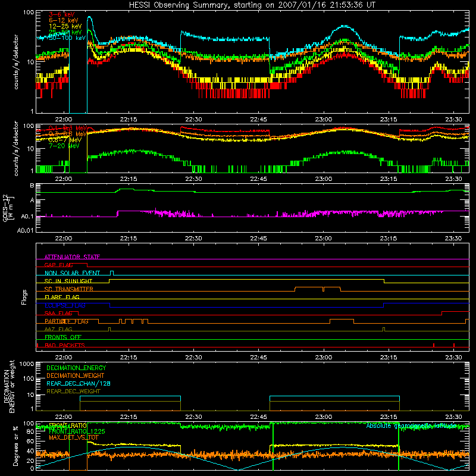Select the SC_IN_SUNLIGHT flag label
The height and width of the screenshot is (476, 476).
tap(68, 281)
